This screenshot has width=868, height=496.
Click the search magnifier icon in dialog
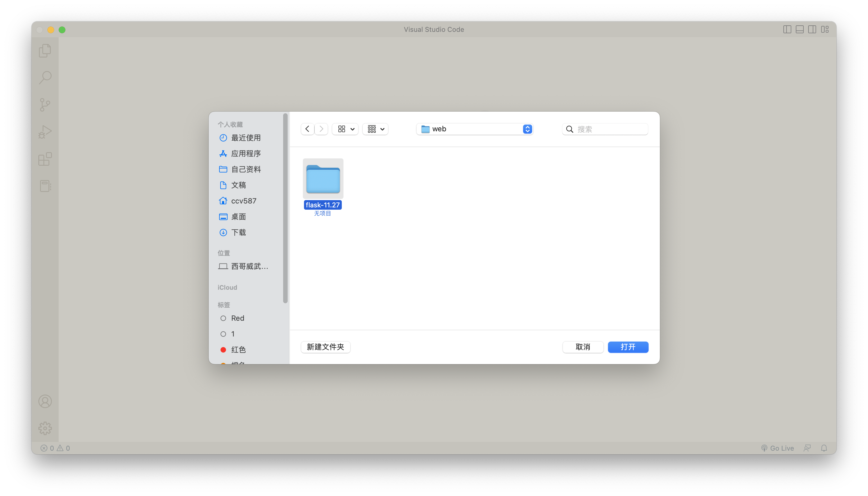569,129
